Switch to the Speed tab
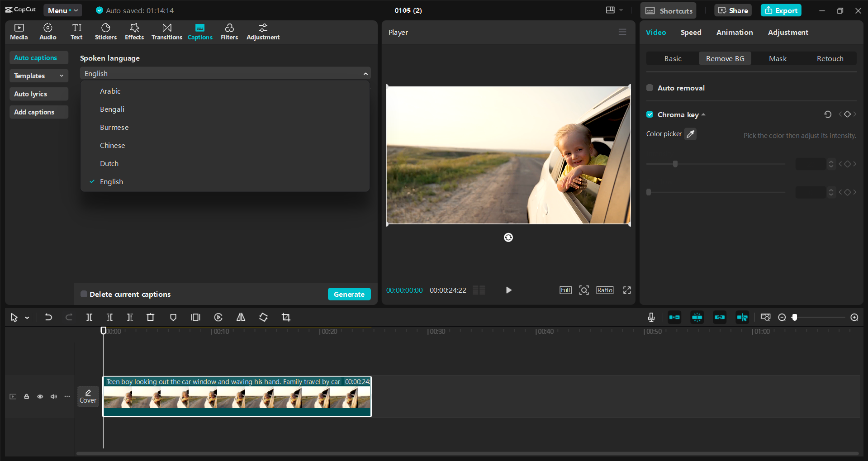 click(691, 32)
